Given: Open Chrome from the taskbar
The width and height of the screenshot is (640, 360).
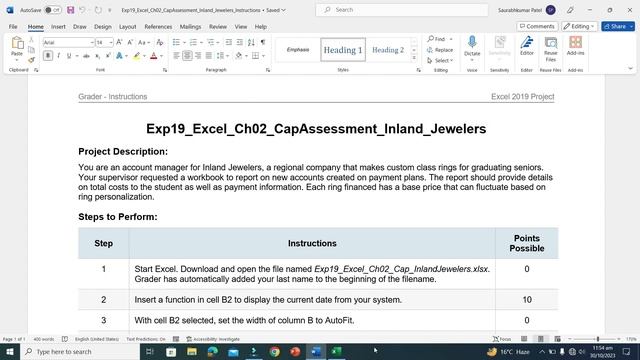Looking at the screenshot, I should pos(275,351).
